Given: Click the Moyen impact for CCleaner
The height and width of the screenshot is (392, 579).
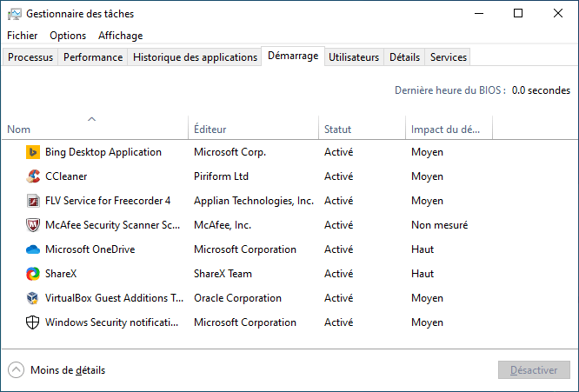Looking at the screenshot, I should tap(427, 176).
